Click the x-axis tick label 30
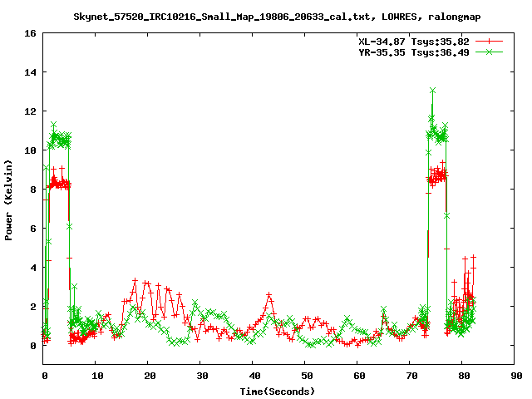 [202, 376]
